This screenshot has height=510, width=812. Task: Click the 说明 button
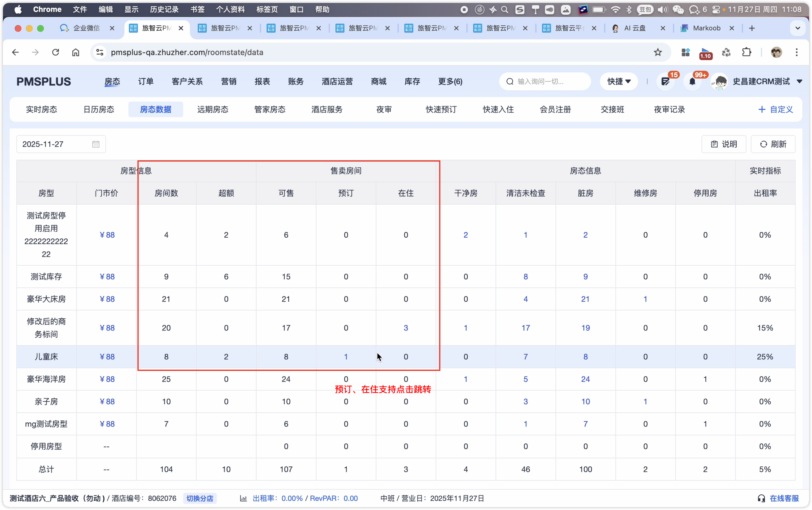click(723, 144)
